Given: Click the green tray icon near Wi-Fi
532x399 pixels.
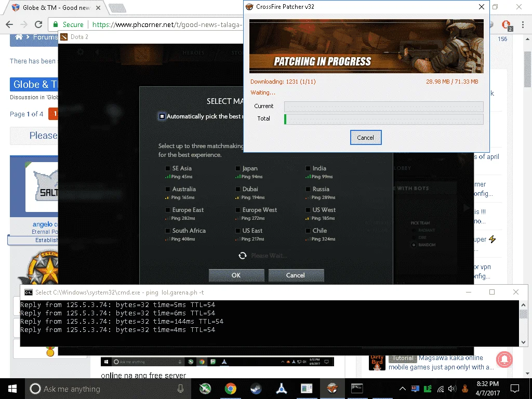Looking at the screenshot, I should (x=428, y=389).
